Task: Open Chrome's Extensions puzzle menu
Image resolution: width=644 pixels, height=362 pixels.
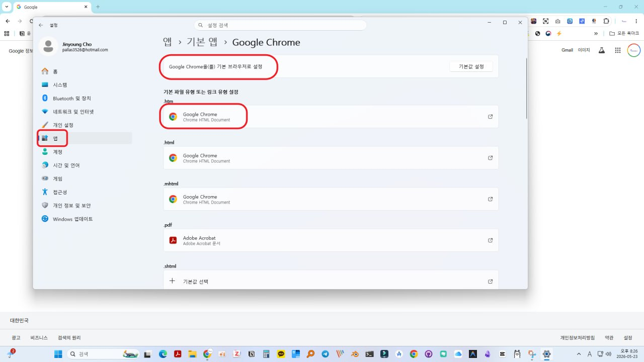Action: 606,21
